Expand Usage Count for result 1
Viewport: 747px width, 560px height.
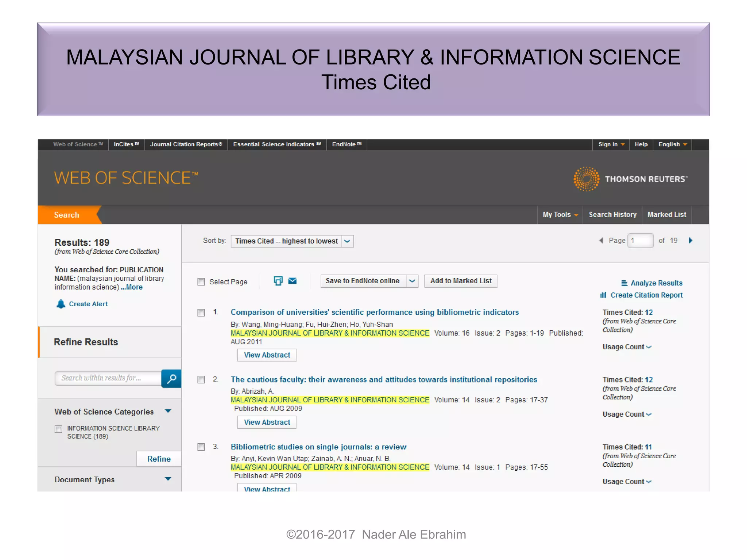pos(627,347)
